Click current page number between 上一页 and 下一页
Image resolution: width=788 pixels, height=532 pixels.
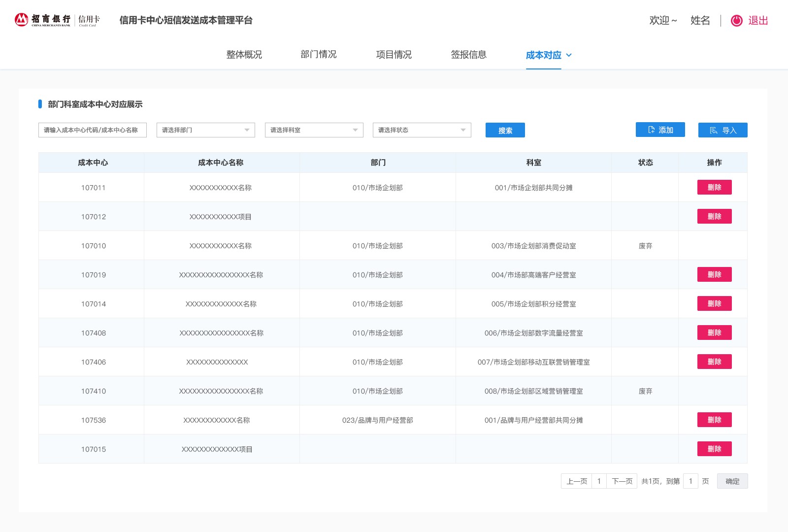[x=599, y=481]
